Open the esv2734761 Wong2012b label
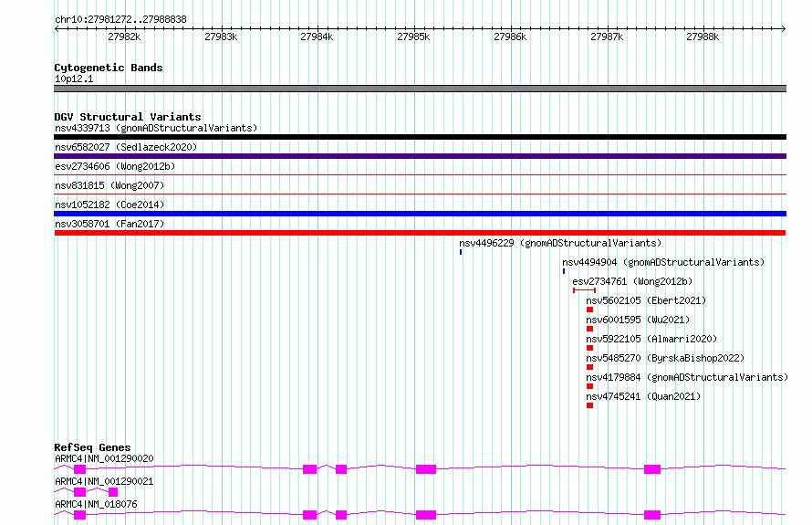Image resolution: width=812 pixels, height=525 pixels. pyautogui.click(x=632, y=281)
